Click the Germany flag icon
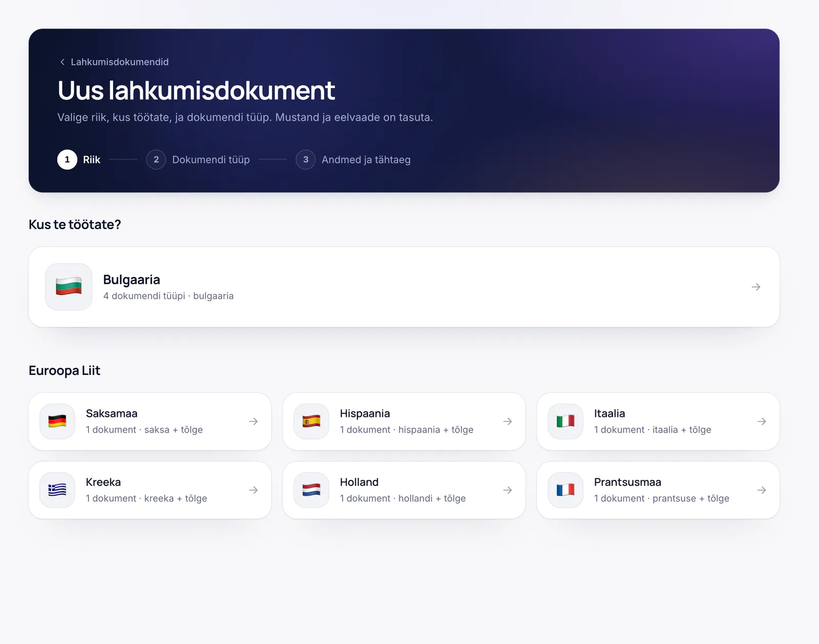The width and height of the screenshot is (819, 644). [57, 421]
